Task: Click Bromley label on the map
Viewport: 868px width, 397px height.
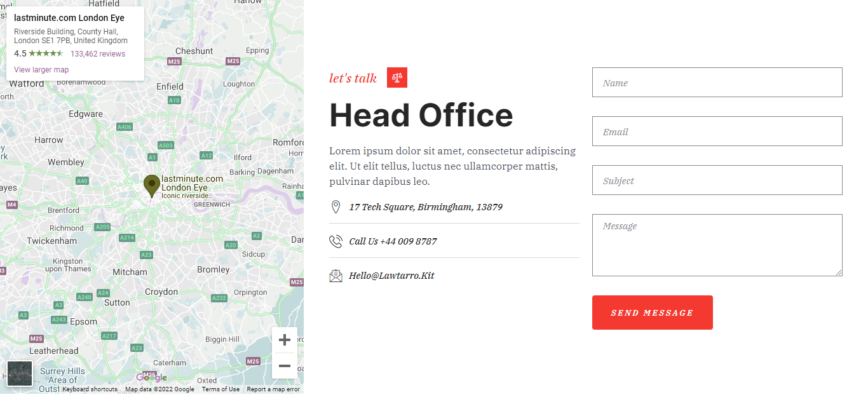Action: 214,269
